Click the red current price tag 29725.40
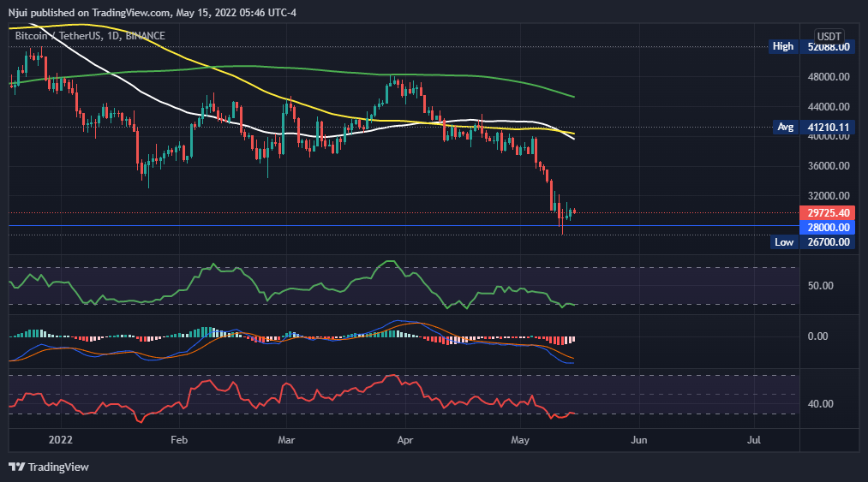 click(x=828, y=212)
